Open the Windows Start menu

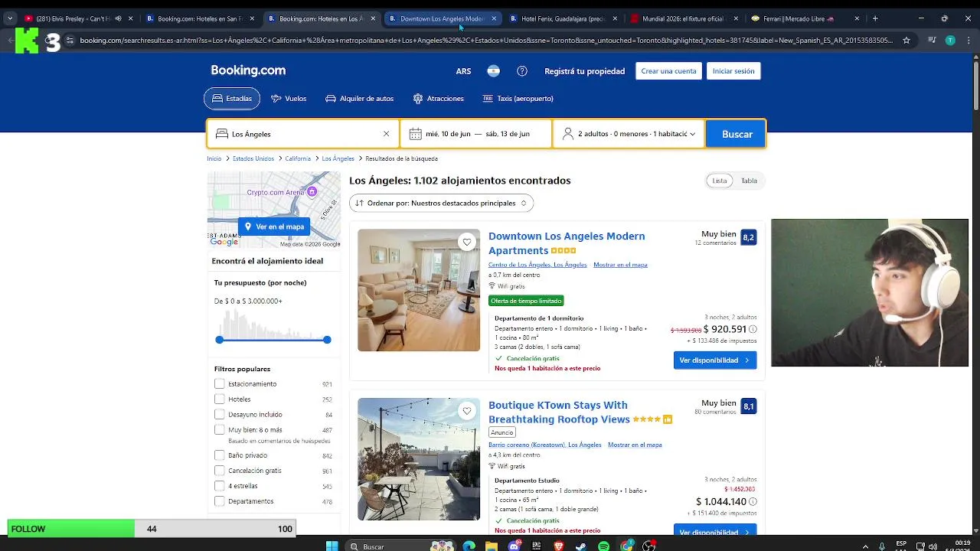coord(332,546)
